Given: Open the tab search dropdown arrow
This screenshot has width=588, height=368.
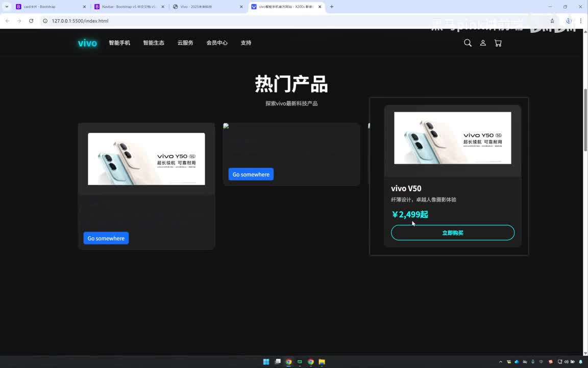Looking at the screenshot, I should coord(7,7).
